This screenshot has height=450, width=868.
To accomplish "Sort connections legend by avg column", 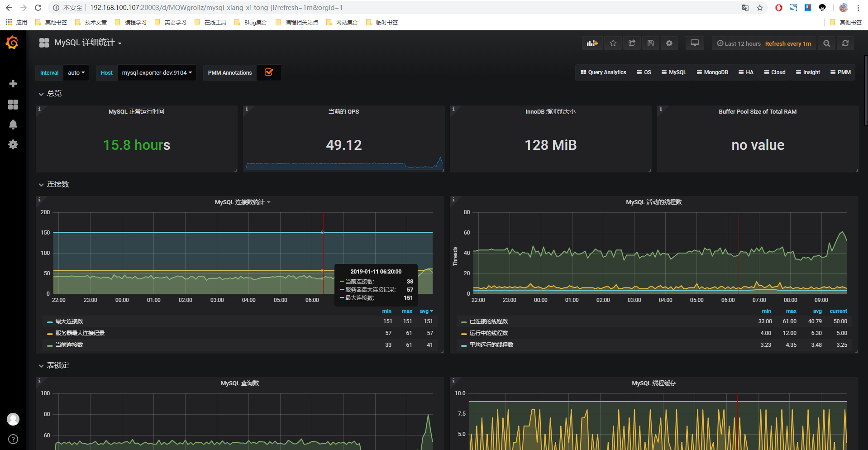I will [x=426, y=311].
